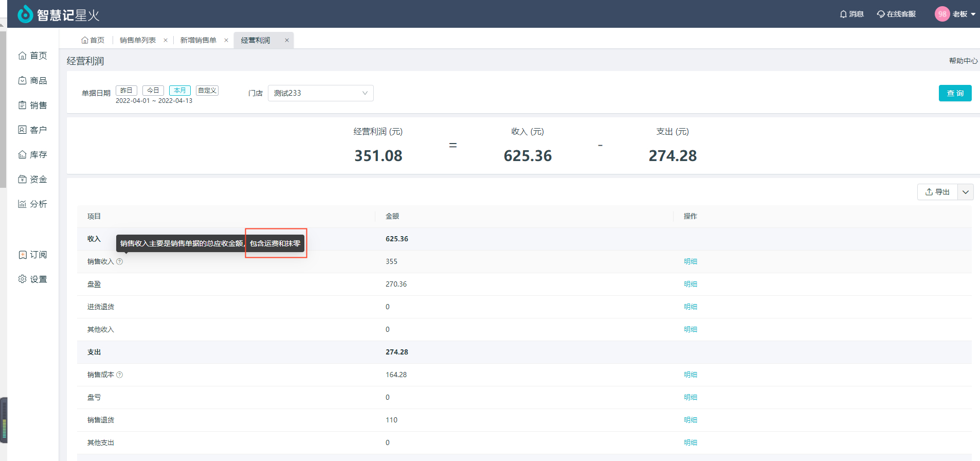Image resolution: width=980 pixels, height=461 pixels.
Task: Select 本月 date filter
Action: click(x=180, y=91)
